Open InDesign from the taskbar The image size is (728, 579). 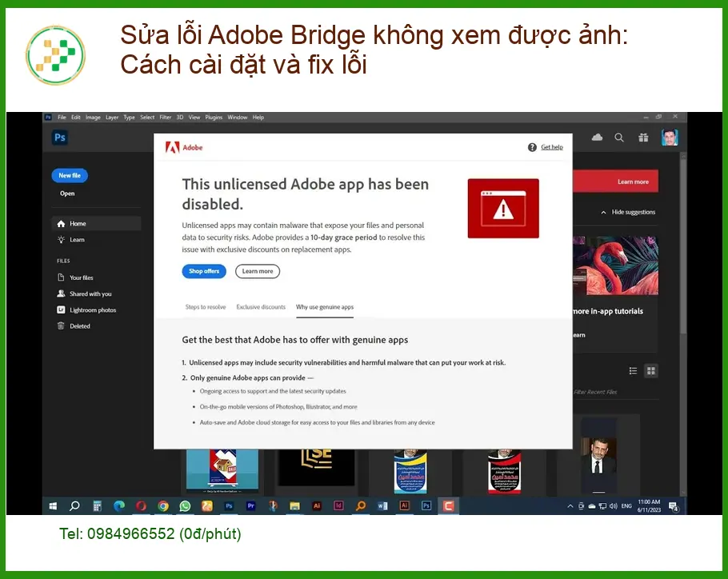338,506
